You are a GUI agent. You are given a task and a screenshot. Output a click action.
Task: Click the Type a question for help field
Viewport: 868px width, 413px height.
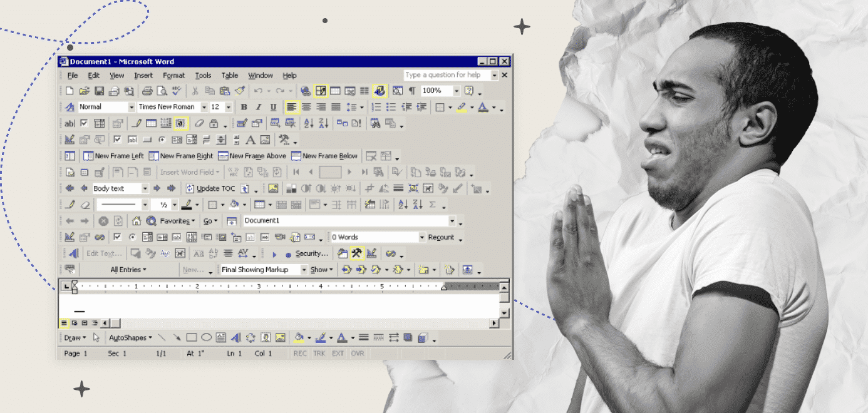(447, 75)
